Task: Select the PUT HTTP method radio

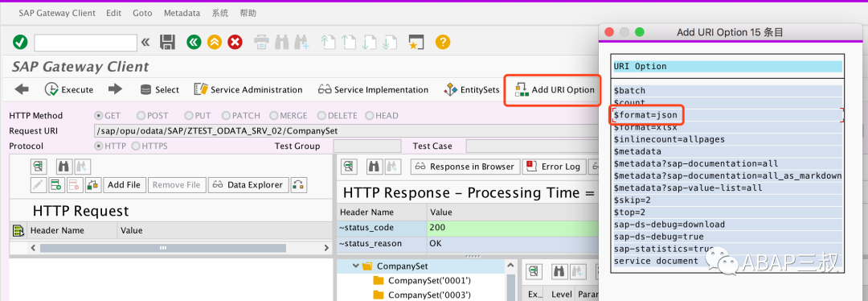Action: [190, 116]
